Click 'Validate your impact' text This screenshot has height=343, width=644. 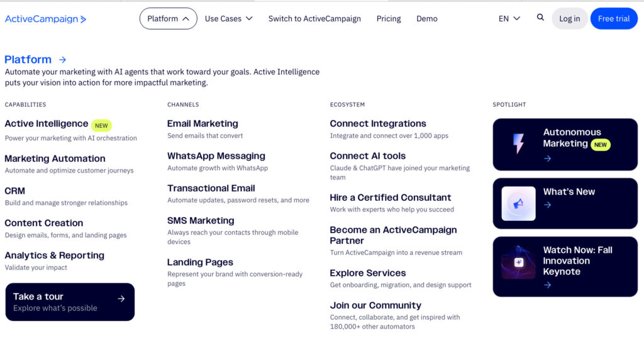pyautogui.click(x=36, y=267)
